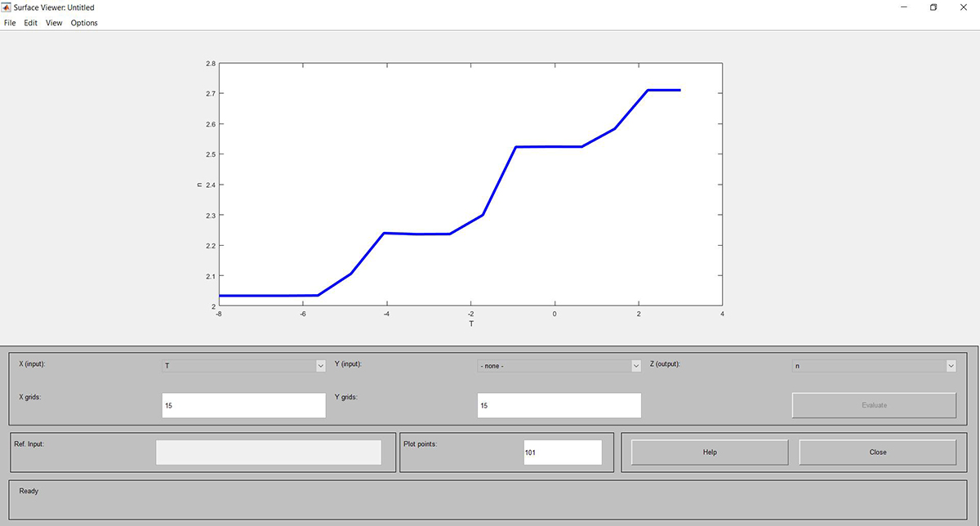Click into the X grids field

(243, 405)
